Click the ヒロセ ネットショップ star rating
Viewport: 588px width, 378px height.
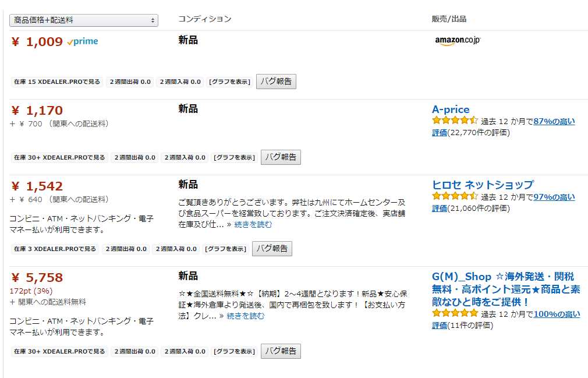(x=455, y=197)
